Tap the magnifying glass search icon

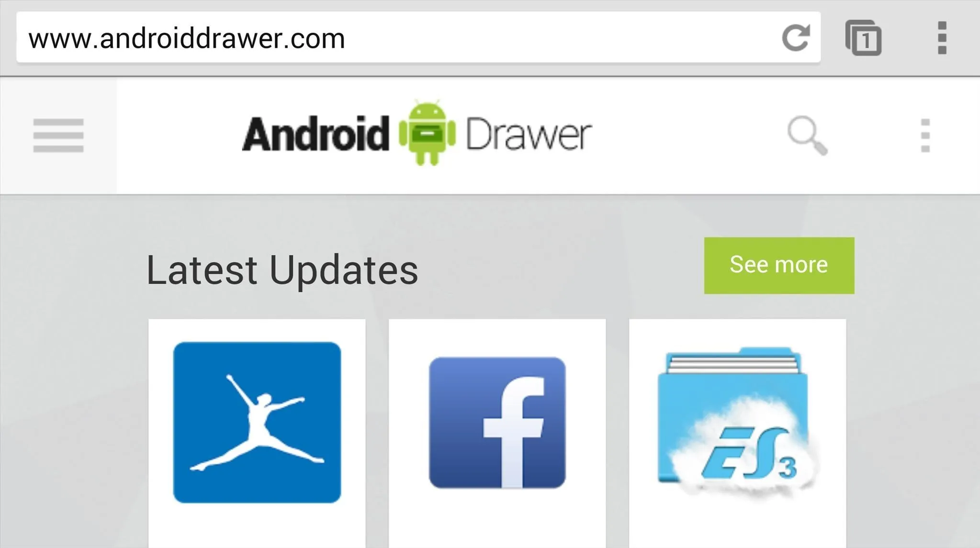coord(808,136)
